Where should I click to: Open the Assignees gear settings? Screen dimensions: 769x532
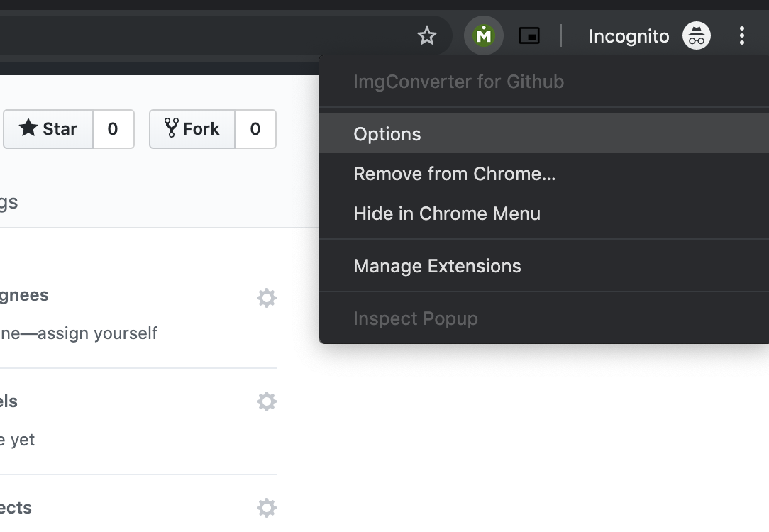267,298
